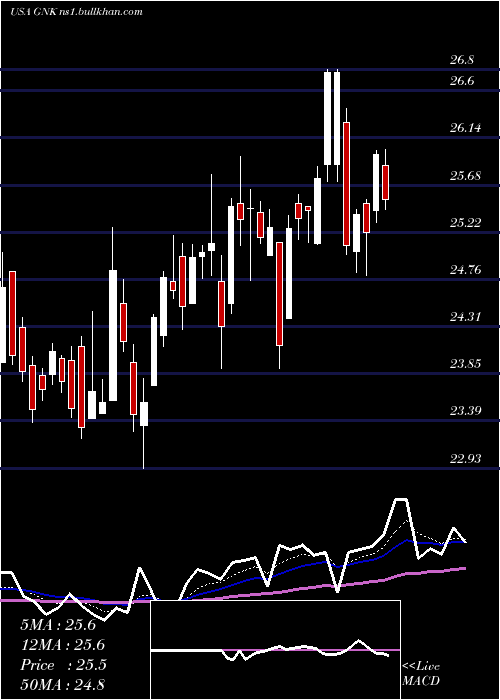Click the '50MA : 24.8' reading
The image size is (500, 700).
tap(63, 685)
